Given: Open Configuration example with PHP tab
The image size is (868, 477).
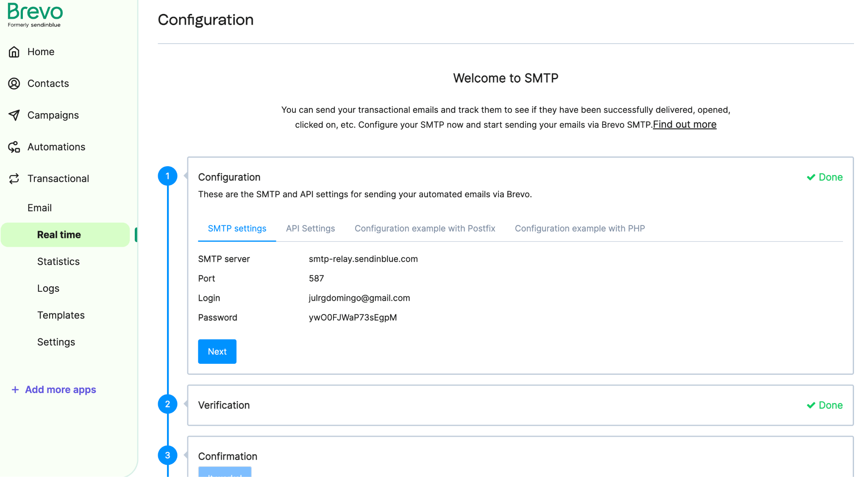Looking at the screenshot, I should [579, 229].
